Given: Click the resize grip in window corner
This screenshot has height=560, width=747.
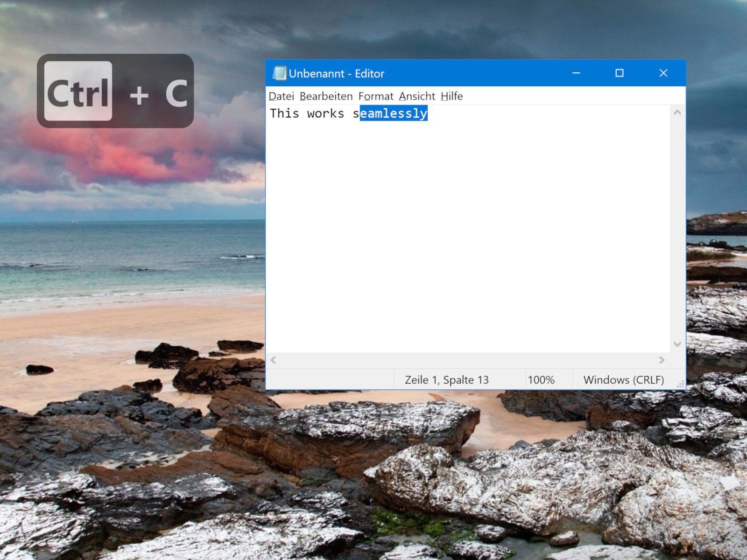Looking at the screenshot, I should click(x=680, y=384).
